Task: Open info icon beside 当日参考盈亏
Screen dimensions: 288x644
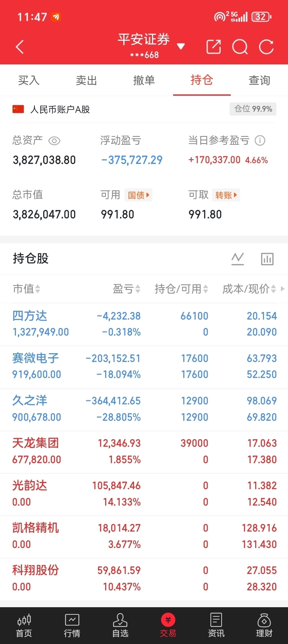Action: 260,140
